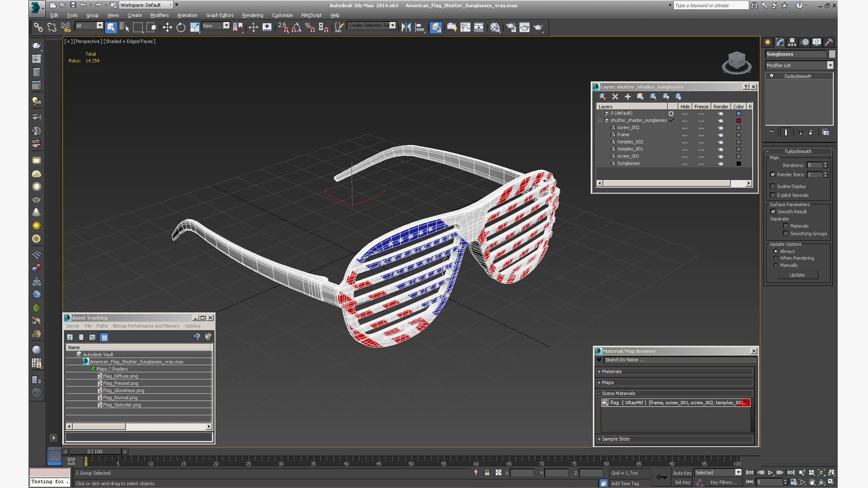Click Create New Layer icon in Layer dialog
Image resolution: width=868 pixels, height=488 pixels.
(602, 97)
